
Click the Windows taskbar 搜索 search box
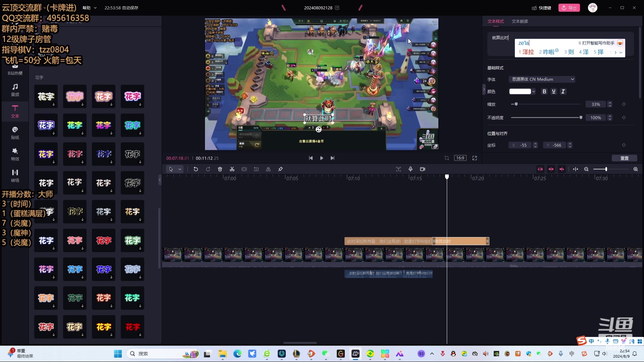click(x=162, y=354)
